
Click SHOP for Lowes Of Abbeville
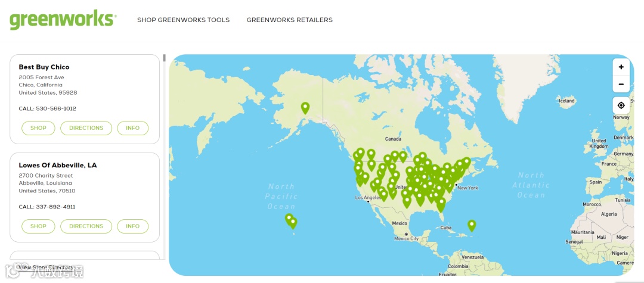point(38,226)
